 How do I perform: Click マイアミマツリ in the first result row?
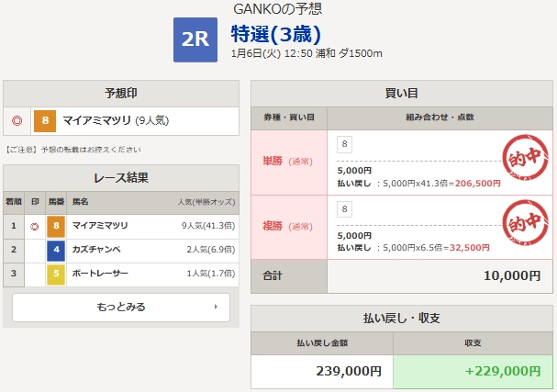click(100, 226)
